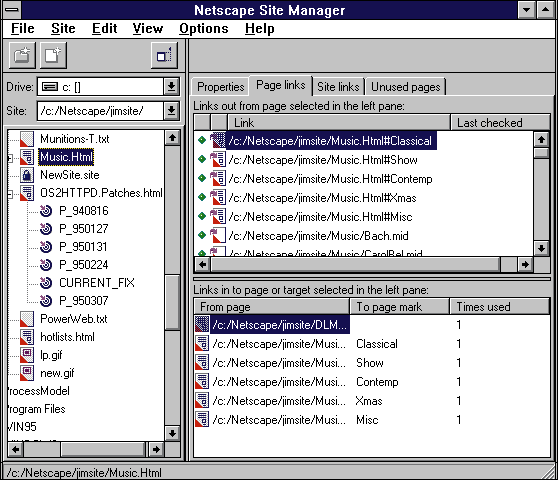This screenshot has height=480, width=558.
Task: Click the page icon in Classical page mark row
Action: tap(202, 344)
